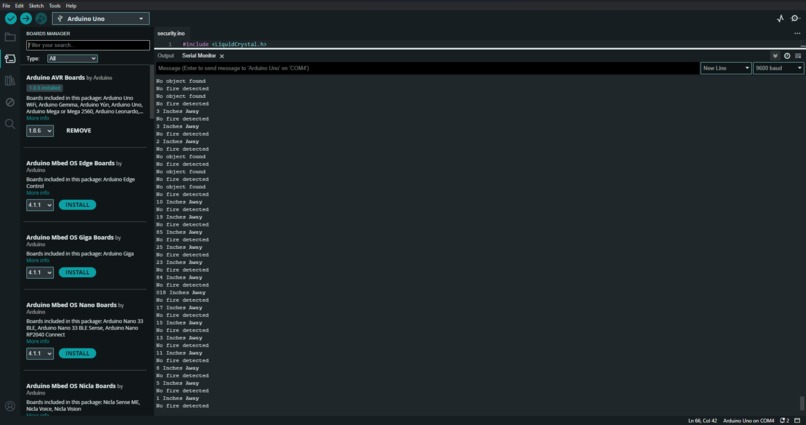
Task: Select the Serial Monitor tab
Action: coord(199,56)
